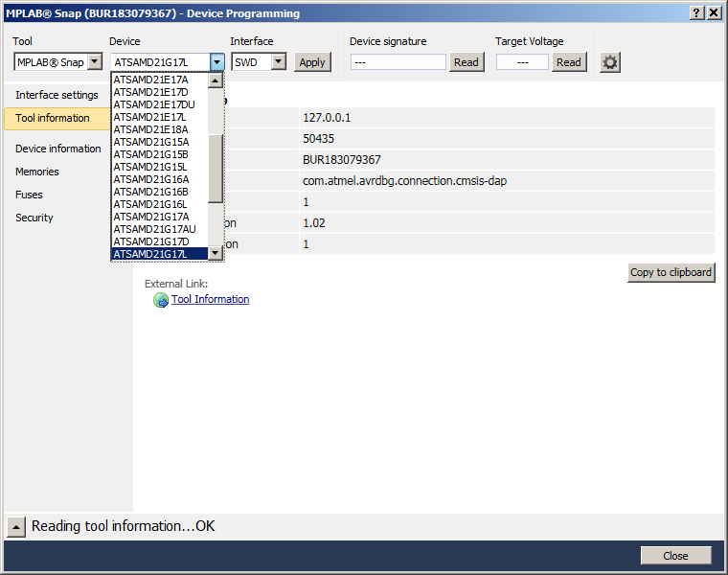
Task: Select ATSAMD21E17A in device list
Action: (160, 80)
